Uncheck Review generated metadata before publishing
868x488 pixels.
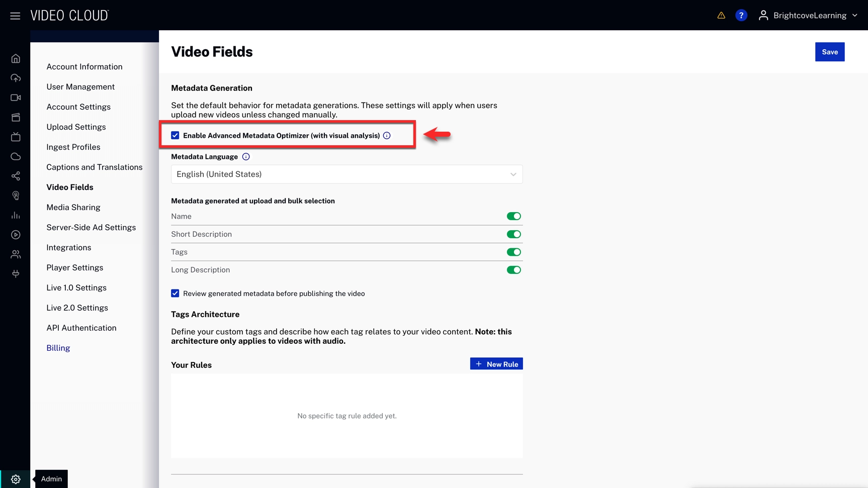pos(175,294)
